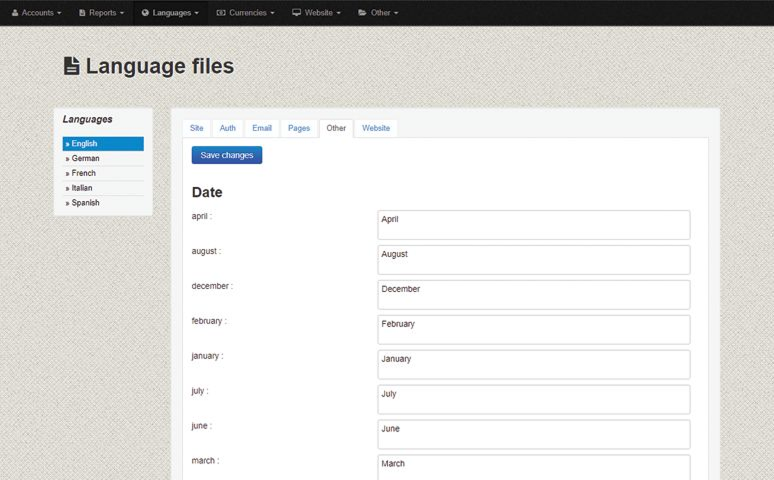Open the Reports menu
The height and width of the screenshot is (480, 774).
(x=102, y=13)
